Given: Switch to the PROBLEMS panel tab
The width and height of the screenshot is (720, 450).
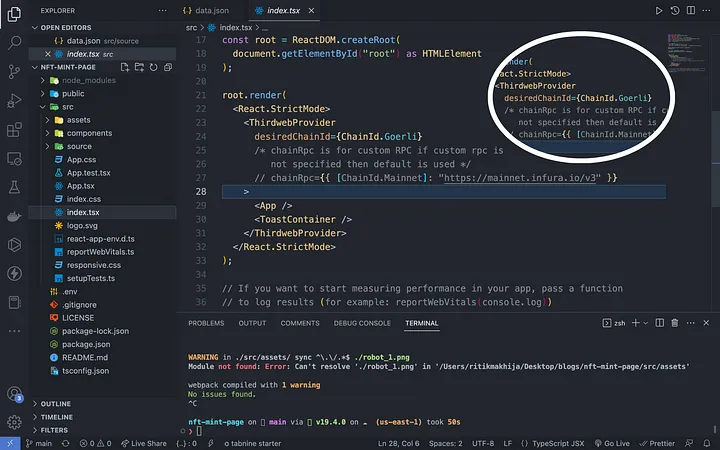Looking at the screenshot, I should pos(206,323).
